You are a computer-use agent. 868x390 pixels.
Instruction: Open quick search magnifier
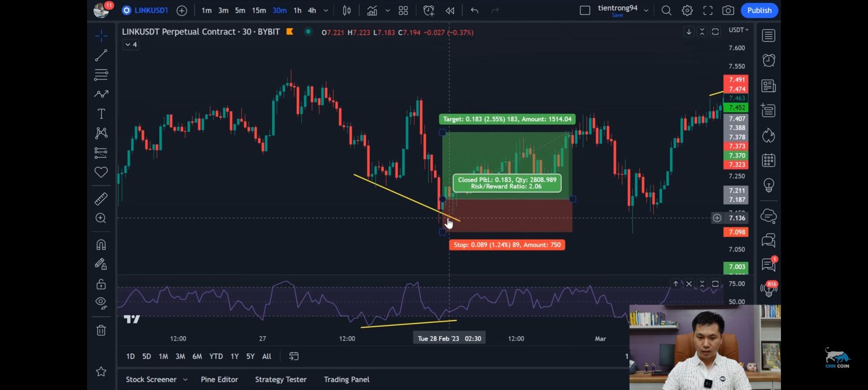tap(667, 10)
